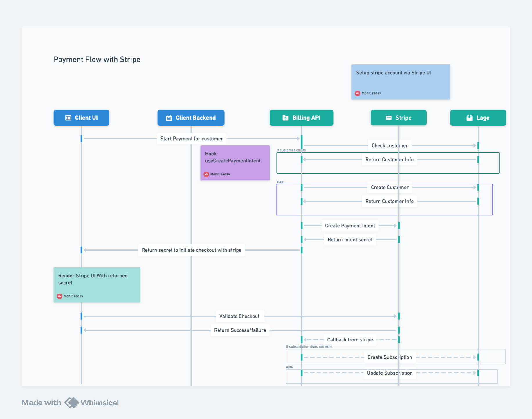The image size is (532, 419).
Task: Click the package icon on the Lago actor
Action: 469,118
